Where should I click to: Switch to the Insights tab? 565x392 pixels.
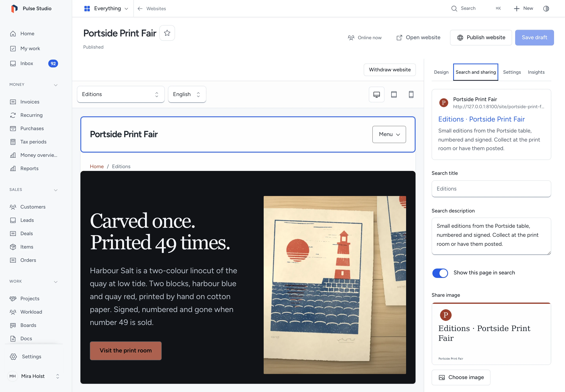coord(536,72)
